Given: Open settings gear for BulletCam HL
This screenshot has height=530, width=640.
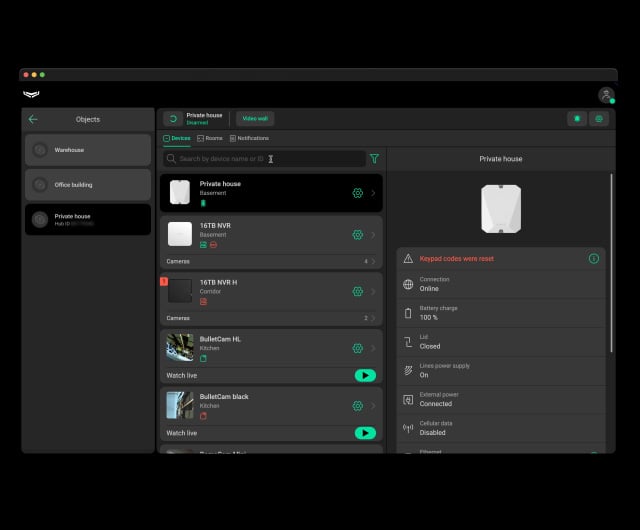Looking at the screenshot, I should point(357,348).
